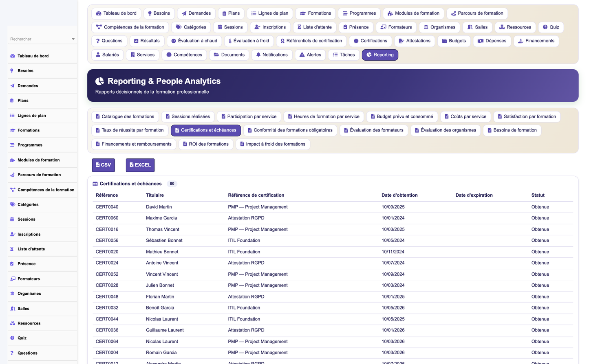The width and height of the screenshot is (589, 364).
Task: Click the Plans clipboard icon in sidebar
Action: pos(12,101)
